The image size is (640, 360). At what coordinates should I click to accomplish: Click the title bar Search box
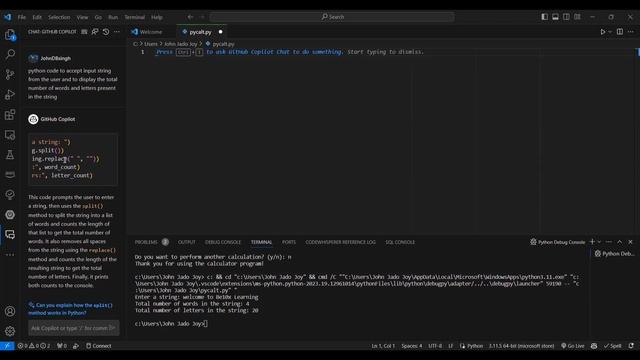(332, 17)
